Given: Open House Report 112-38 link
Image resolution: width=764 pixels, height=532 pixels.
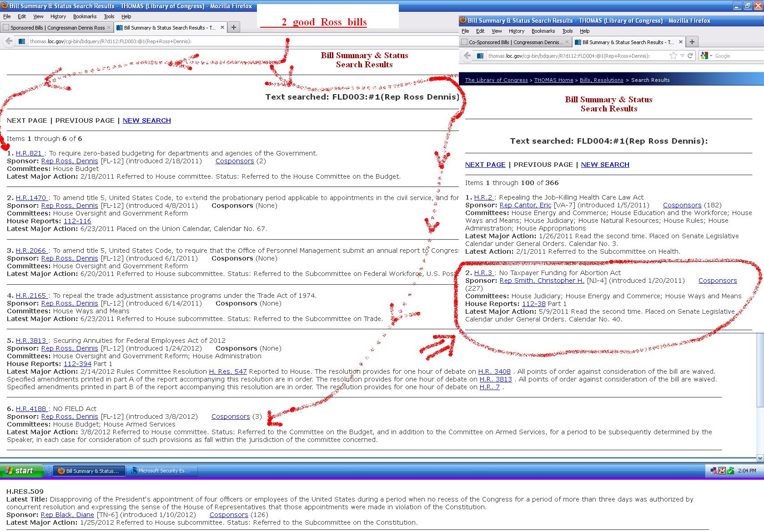Looking at the screenshot, I should 533,304.
